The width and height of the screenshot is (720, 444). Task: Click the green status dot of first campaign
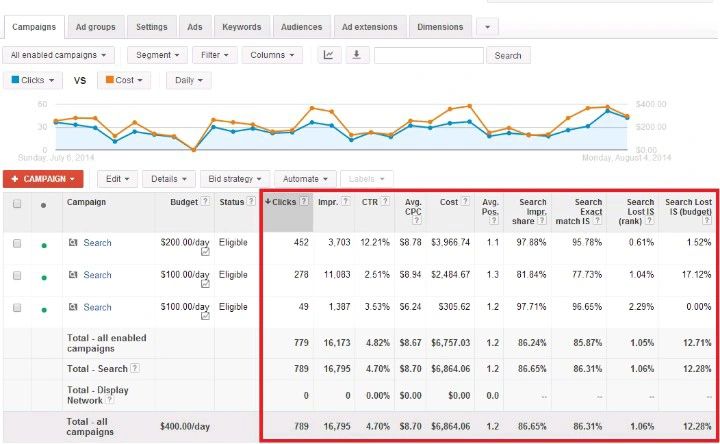tap(43, 244)
